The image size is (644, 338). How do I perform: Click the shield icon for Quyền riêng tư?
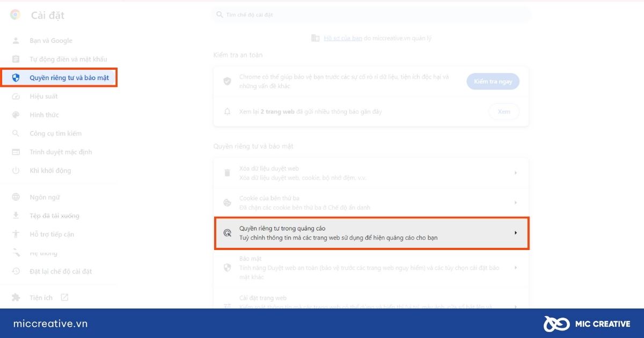(16, 78)
